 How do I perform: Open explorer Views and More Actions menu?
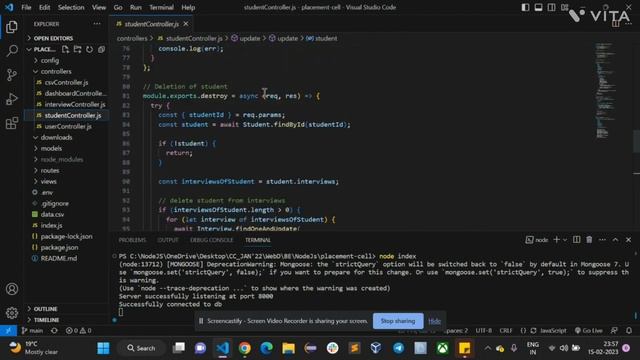97,24
